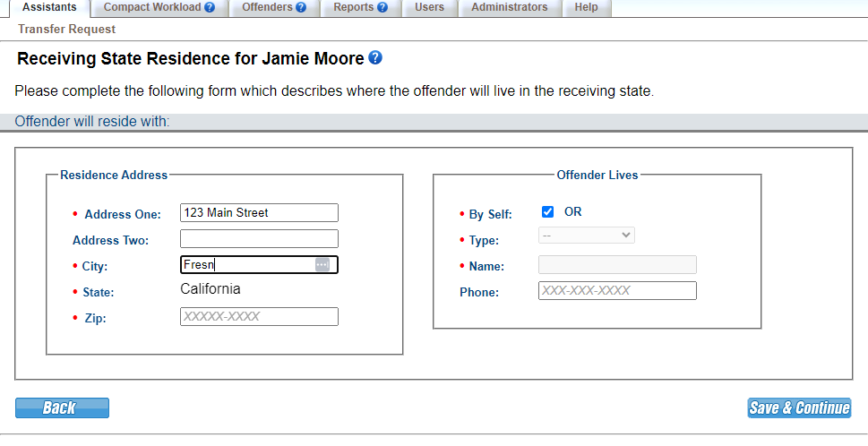Viewport: 868px width, 446px height.
Task: Open Users tab
Action: click(430, 8)
